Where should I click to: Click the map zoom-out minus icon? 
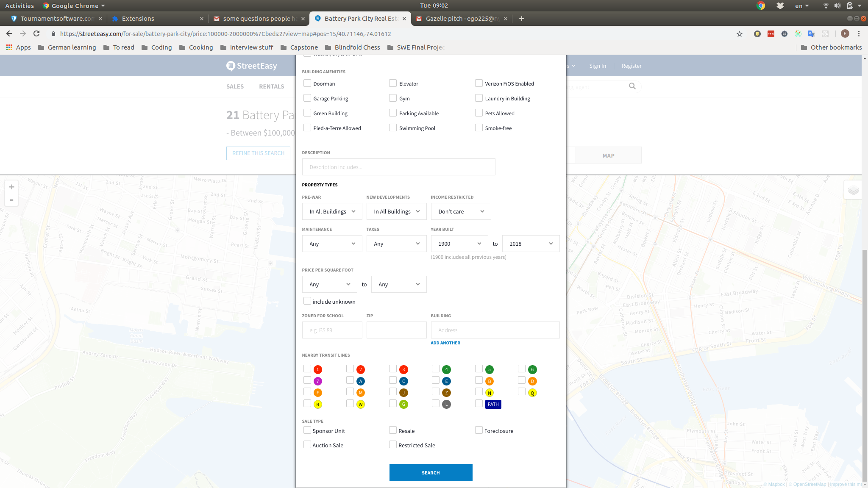tap(11, 200)
